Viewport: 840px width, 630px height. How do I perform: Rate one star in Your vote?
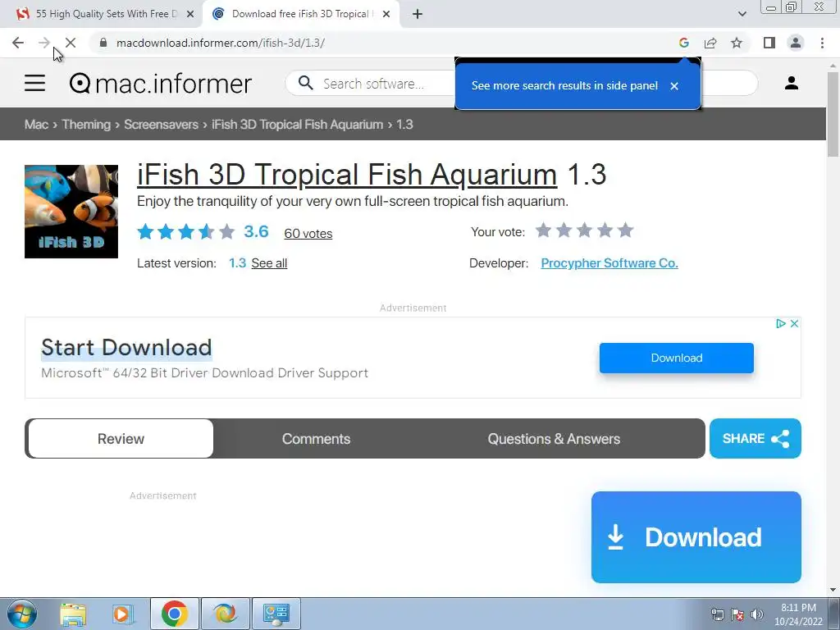543,231
